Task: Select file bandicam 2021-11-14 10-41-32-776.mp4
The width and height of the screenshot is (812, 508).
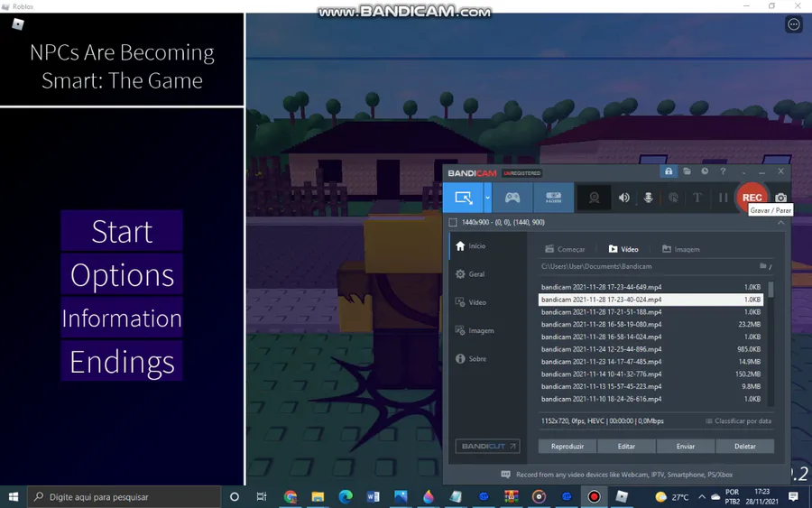Action: tap(651, 374)
